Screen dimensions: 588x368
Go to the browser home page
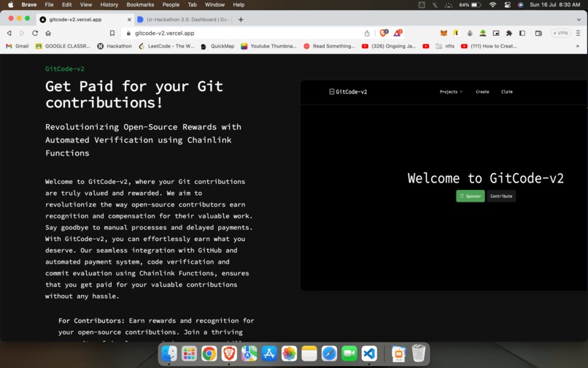coord(48,33)
